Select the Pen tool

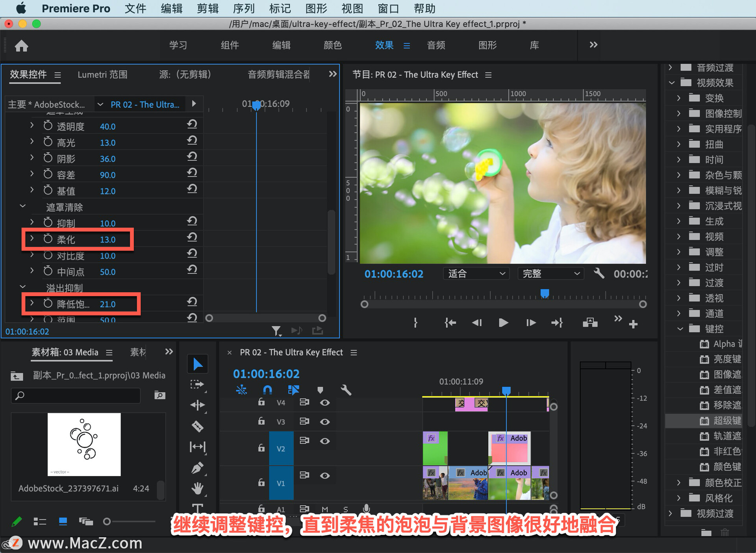pos(197,468)
